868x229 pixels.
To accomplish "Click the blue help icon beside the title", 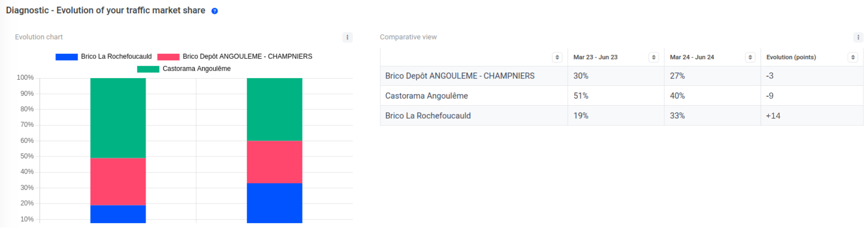I will (214, 11).
